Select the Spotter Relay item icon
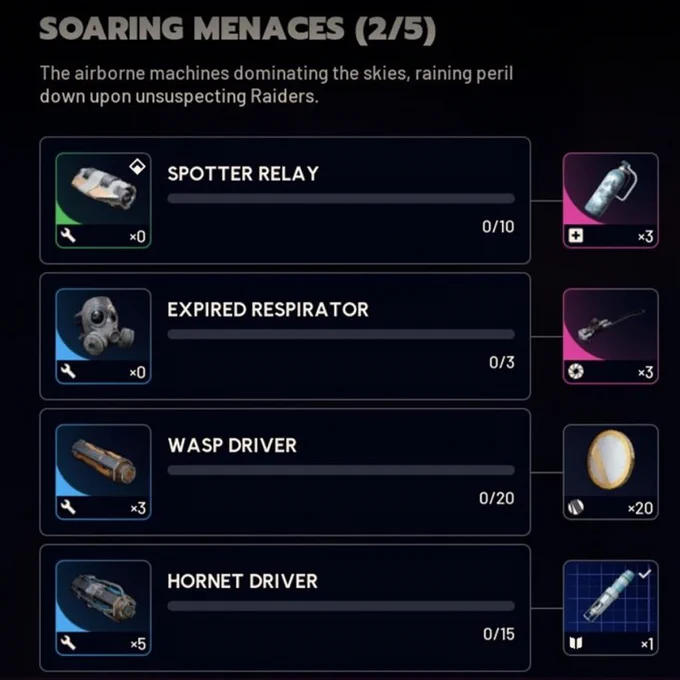 click(x=103, y=200)
